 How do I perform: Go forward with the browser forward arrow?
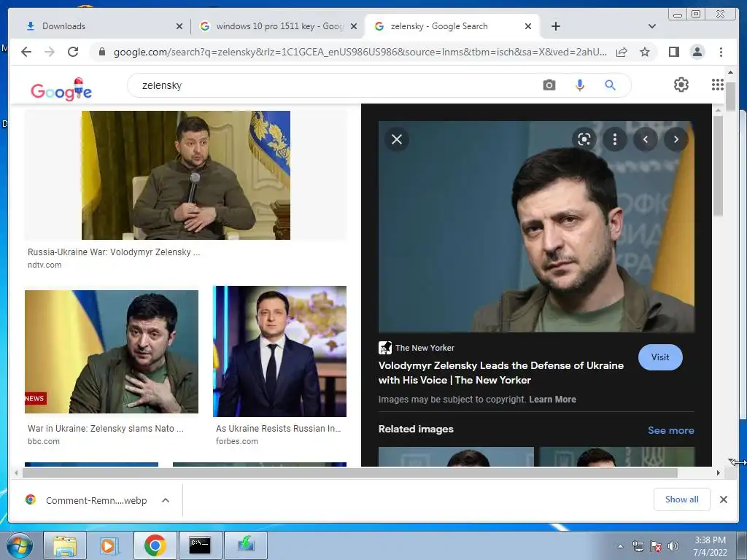(x=50, y=52)
